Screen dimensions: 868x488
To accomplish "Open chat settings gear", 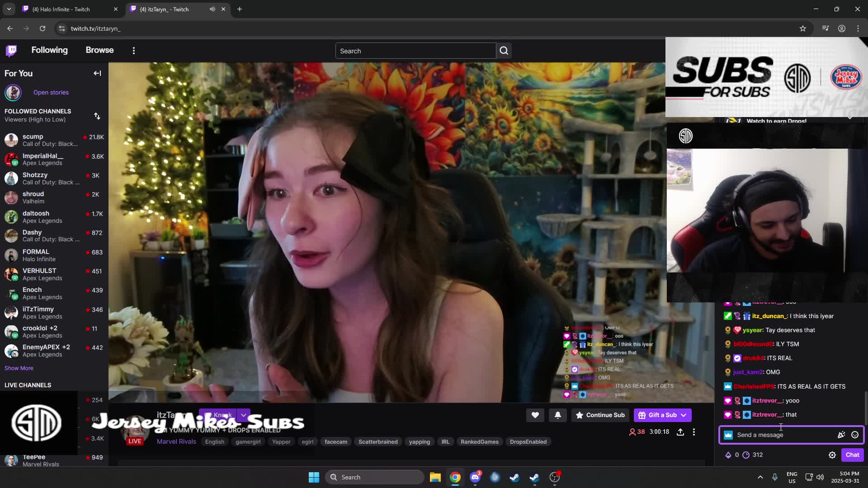I will click(x=832, y=455).
